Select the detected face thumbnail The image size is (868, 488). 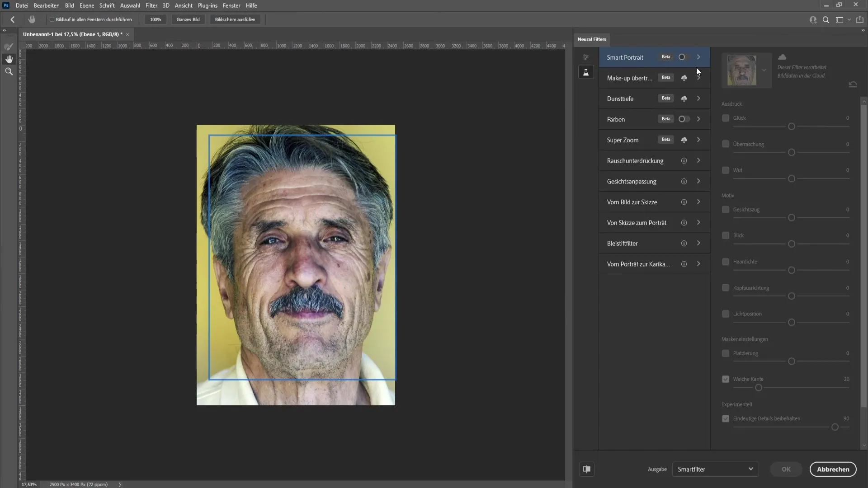tap(741, 70)
